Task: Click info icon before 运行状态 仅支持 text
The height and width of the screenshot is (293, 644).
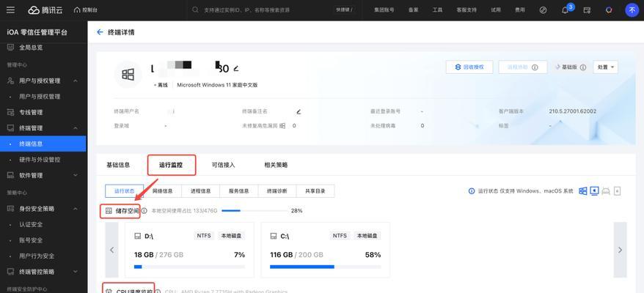Action: click(x=472, y=191)
